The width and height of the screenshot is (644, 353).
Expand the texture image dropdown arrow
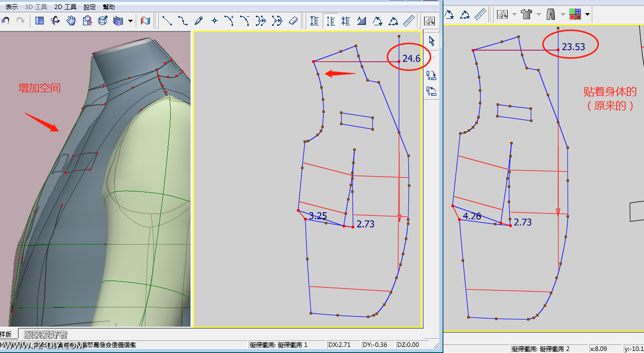point(514,14)
